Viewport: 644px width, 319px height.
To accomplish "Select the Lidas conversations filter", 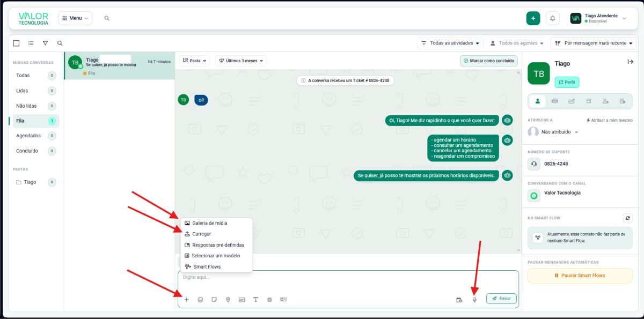I will click(x=36, y=91).
